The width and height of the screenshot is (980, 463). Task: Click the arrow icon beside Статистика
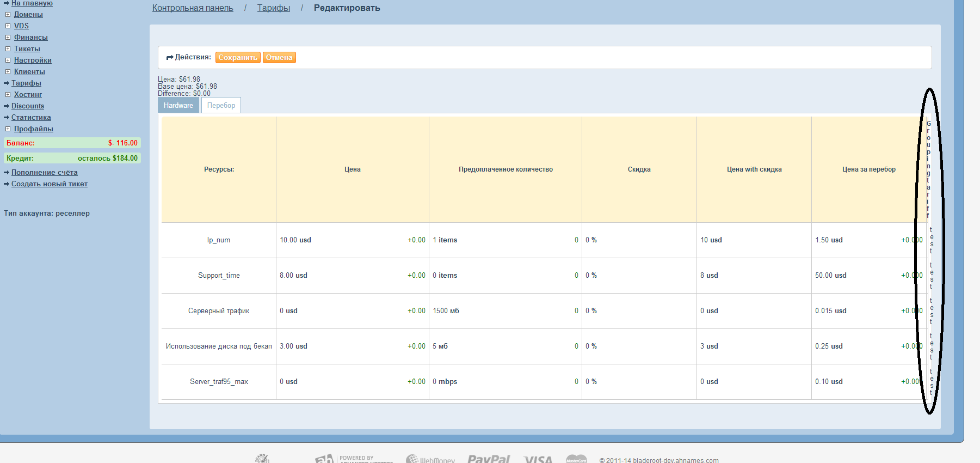7,118
